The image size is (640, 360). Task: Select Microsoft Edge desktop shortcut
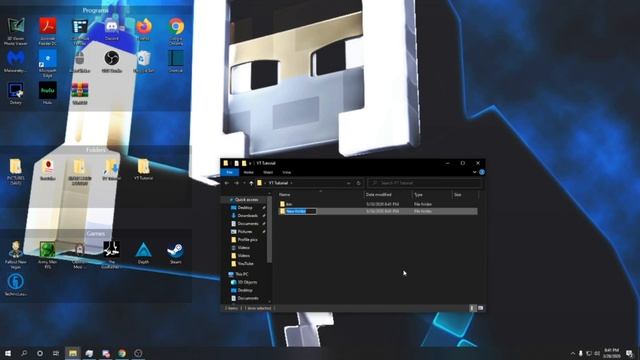point(48,63)
